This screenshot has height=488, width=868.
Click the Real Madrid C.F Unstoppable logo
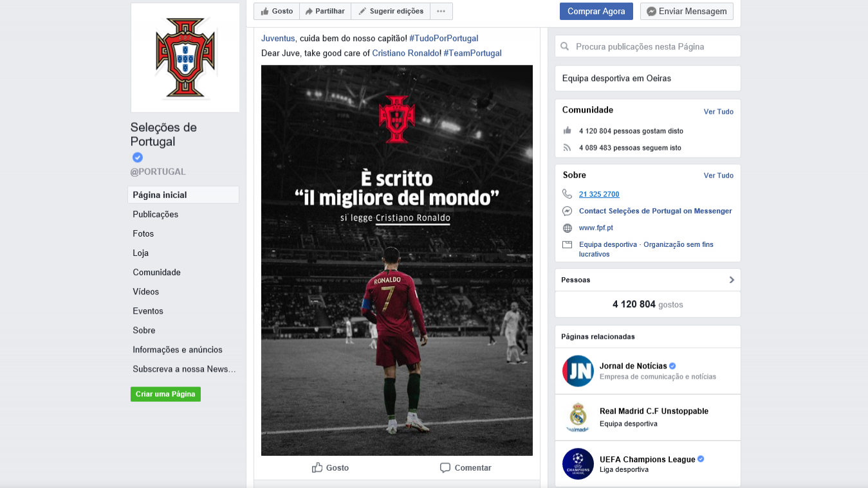pyautogui.click(x=578, y=417)
